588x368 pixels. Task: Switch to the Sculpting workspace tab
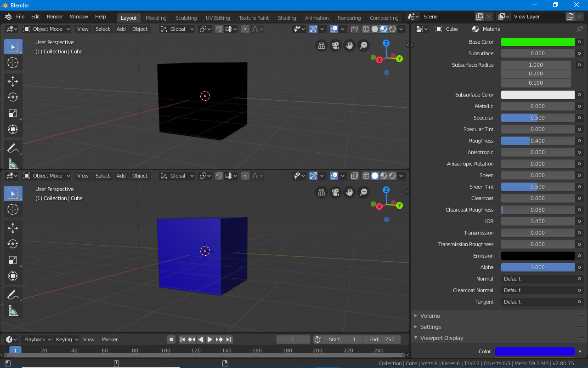186,18
